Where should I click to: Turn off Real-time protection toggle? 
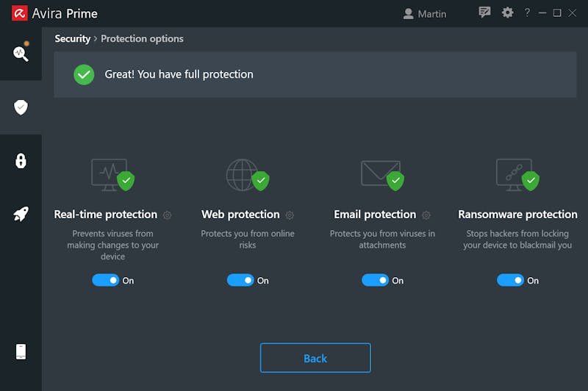point(105,280)
